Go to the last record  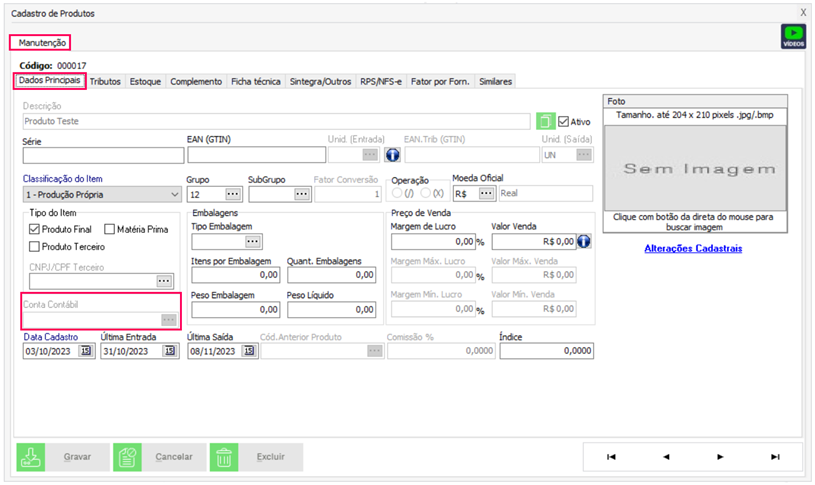[x=775, y=457]
